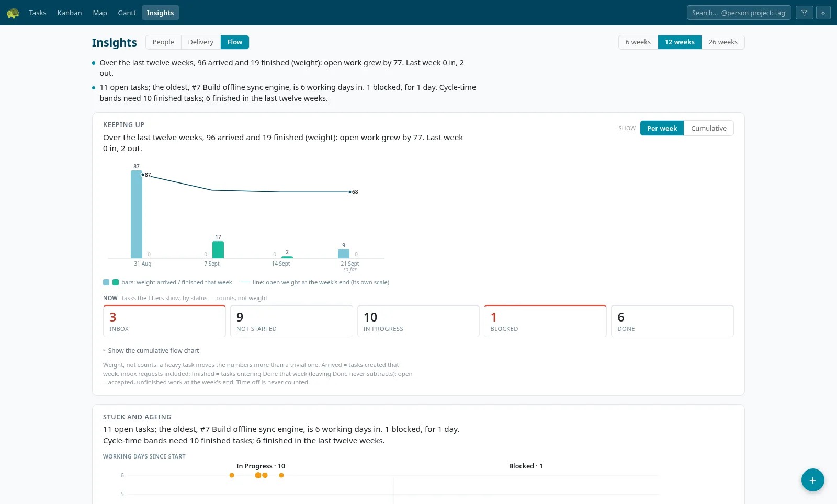Switch to the Delivery tab
This screenshot has width=837, height=504.
pos(201,42)
